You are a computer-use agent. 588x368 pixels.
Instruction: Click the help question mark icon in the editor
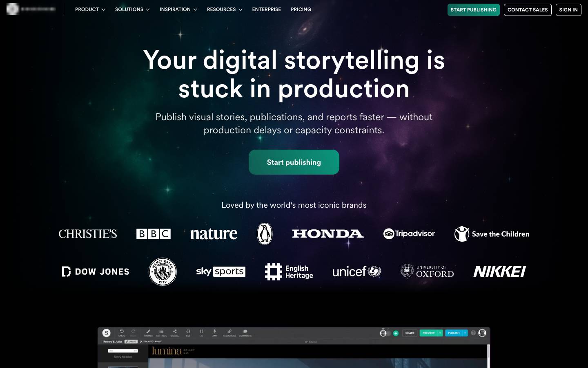[x=473, y=333]
